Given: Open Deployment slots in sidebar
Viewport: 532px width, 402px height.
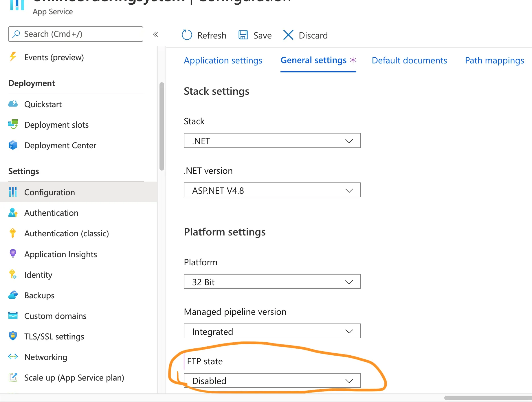Looking at the screenshot, I should (56, 125).
